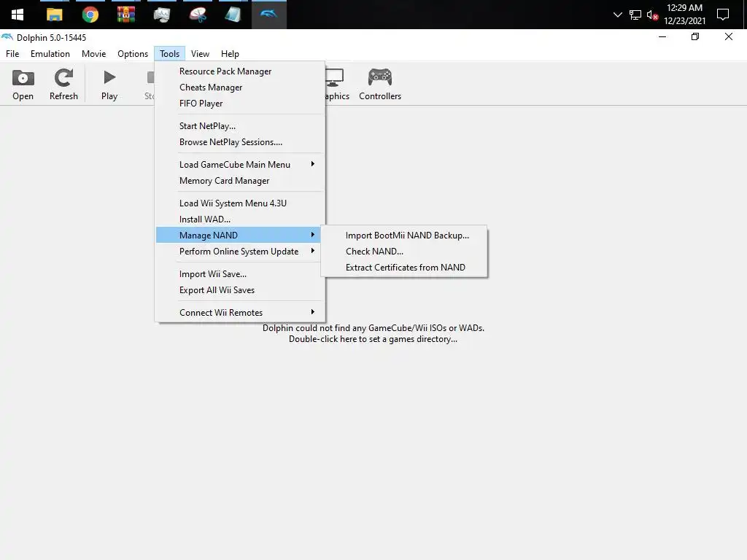Viewport: 747px width, 560px height.
Task: Expand Perform Online System Update submenu
Action: click(240, 252)
